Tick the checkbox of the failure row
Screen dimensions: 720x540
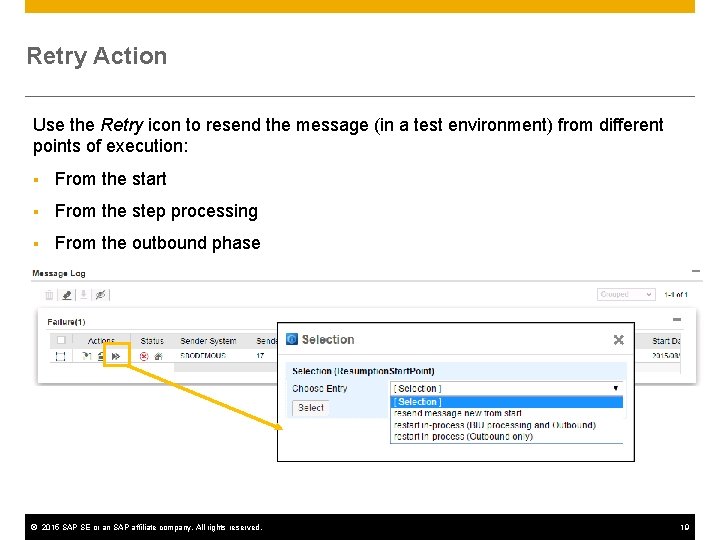coord(61,356)
